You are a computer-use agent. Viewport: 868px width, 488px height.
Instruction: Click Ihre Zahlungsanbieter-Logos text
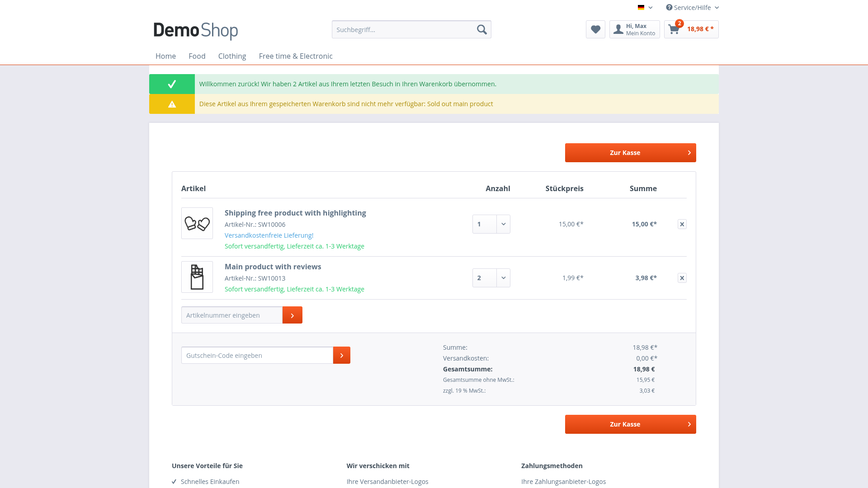pos(563,482)
